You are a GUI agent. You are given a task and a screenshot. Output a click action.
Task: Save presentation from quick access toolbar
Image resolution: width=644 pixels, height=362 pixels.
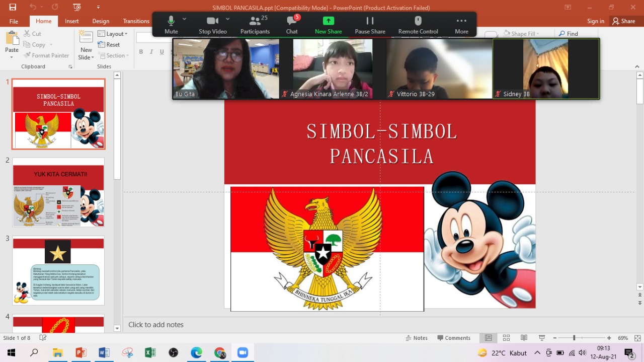pyautogui.click(x=13, y=7)
